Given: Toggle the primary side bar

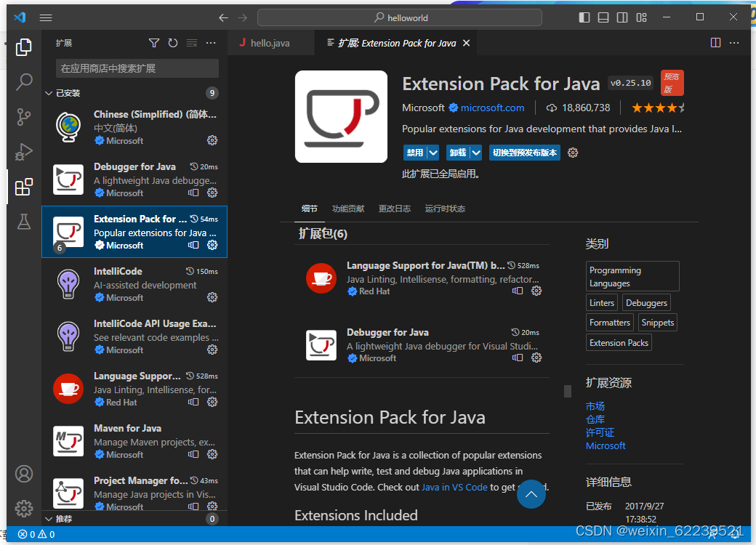Looking at the screenshot, I should [584, 18].
